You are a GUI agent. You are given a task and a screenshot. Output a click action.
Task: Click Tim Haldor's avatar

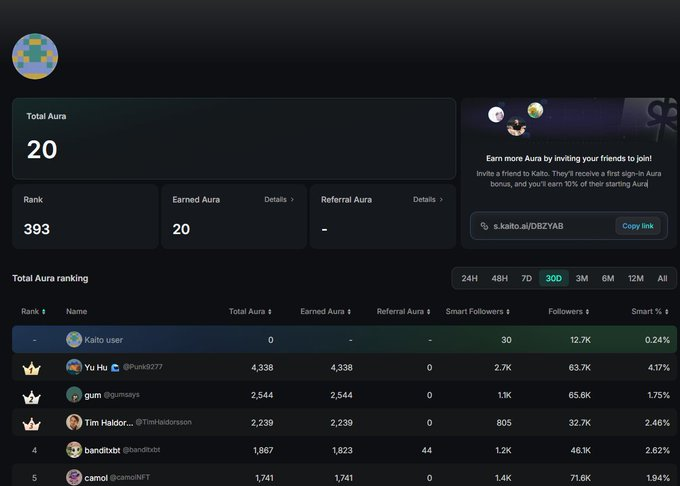coord(74,422)
